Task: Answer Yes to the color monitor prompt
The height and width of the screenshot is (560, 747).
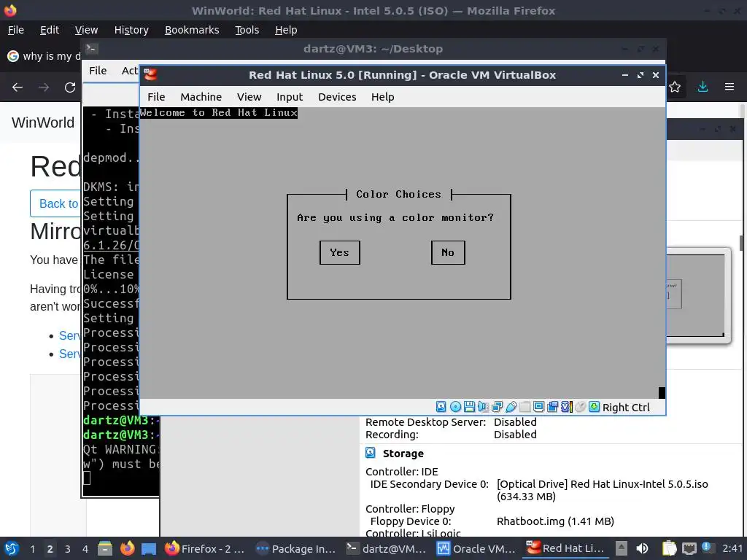Action: (340, 252)
